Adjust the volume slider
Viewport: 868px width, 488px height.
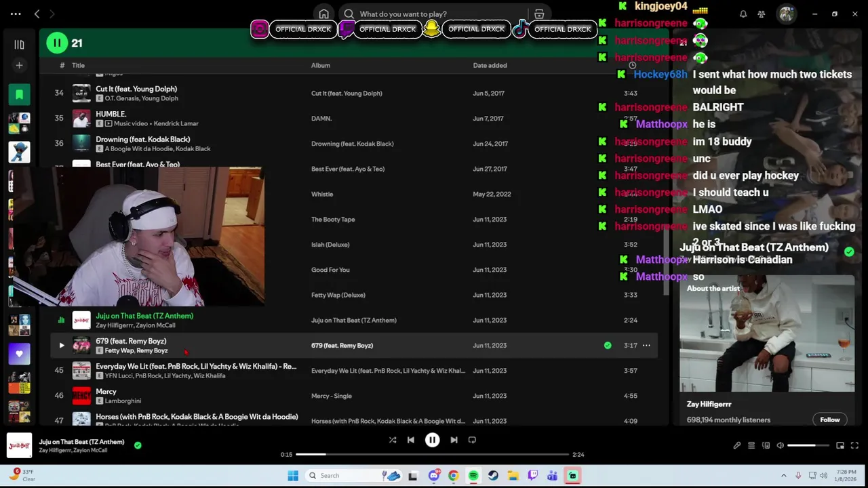809,445
